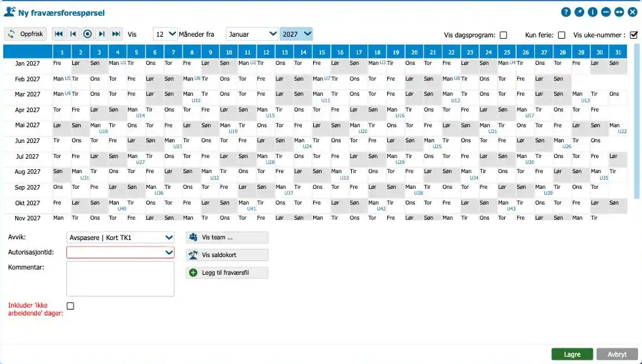
Task: Click the Mar 2027 row label
Action: 28,94
